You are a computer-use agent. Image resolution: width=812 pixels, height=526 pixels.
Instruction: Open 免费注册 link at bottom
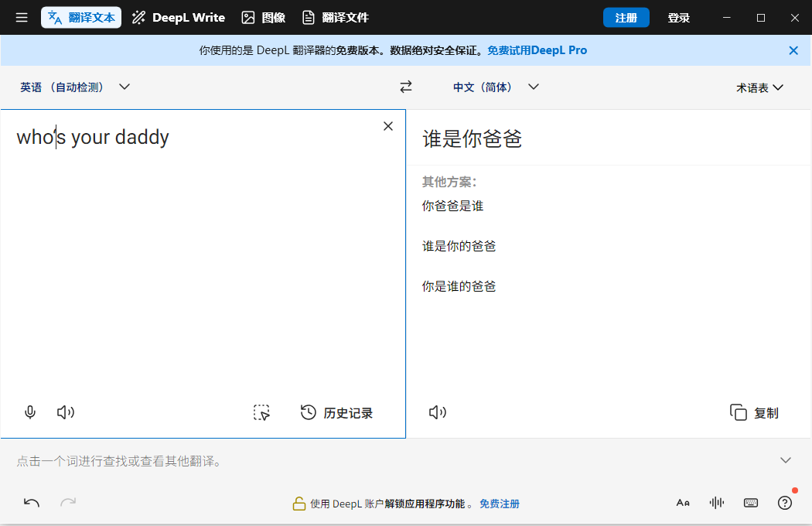(x=500, y=504)
